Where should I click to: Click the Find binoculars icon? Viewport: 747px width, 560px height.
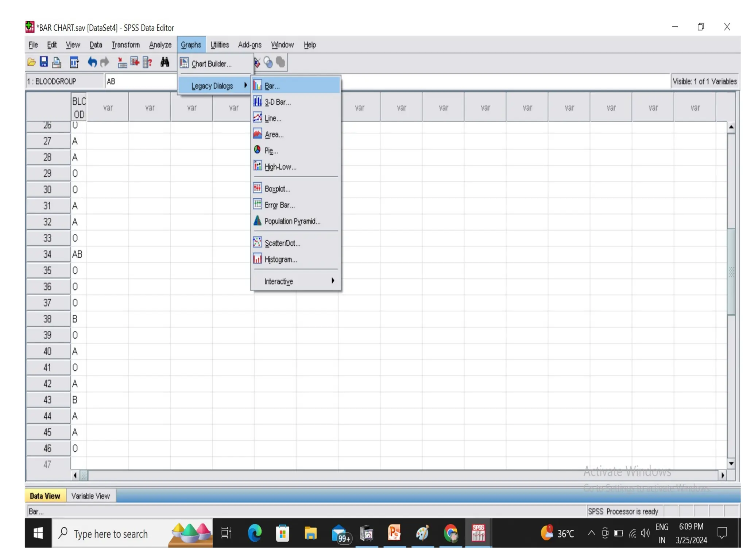coord(165,62)
